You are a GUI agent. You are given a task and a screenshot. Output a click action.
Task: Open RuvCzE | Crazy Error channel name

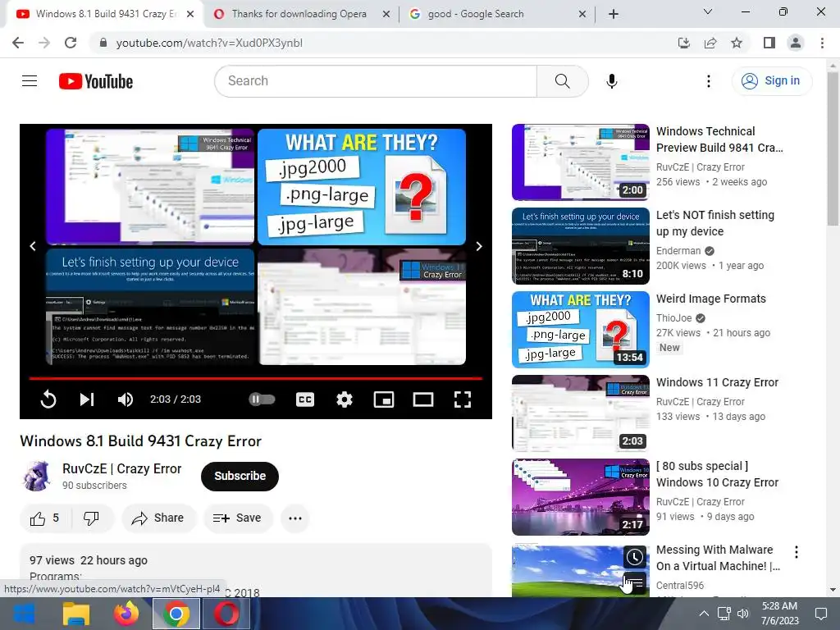pos(122,468)
